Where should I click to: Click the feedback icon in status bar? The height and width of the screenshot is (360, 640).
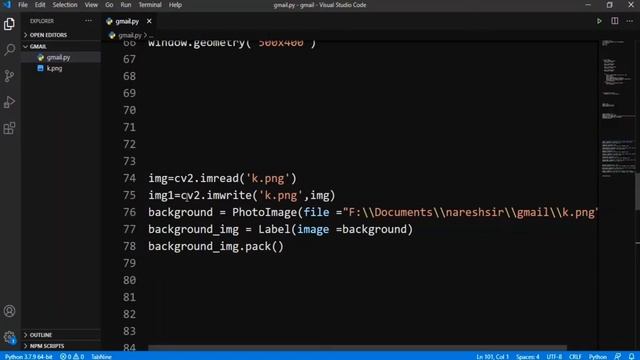618,356
